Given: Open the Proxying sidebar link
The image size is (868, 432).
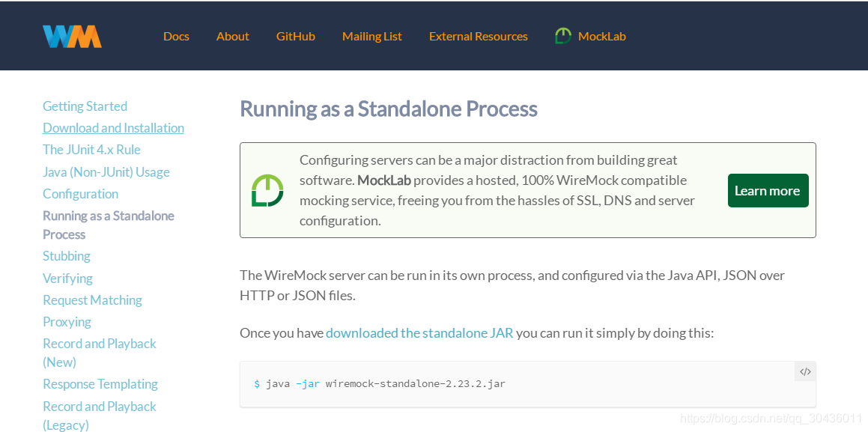Looking at the screenshot, I should pos(67,322).
